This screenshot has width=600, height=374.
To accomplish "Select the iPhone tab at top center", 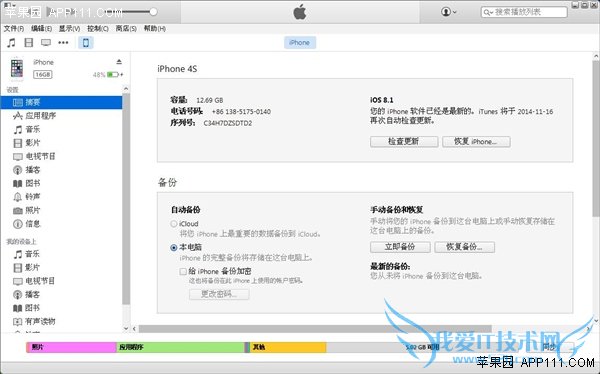I will pos(300,42).
